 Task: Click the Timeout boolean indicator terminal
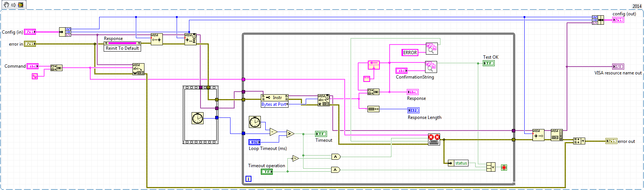coord(321,134)
